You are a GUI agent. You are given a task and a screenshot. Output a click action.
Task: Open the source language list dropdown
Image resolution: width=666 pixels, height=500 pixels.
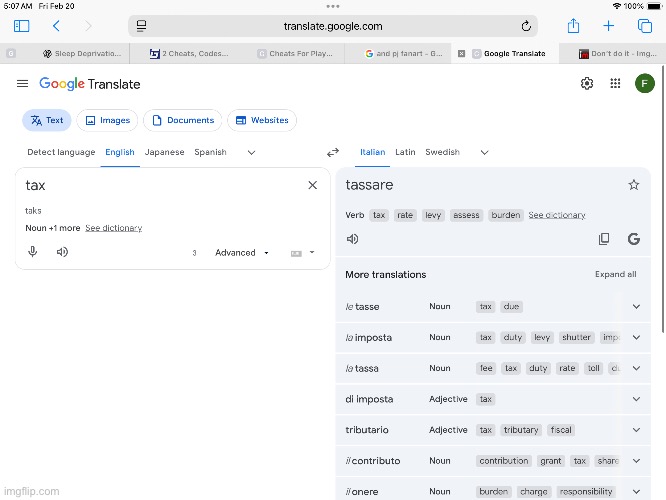click(x=251, y=153)
